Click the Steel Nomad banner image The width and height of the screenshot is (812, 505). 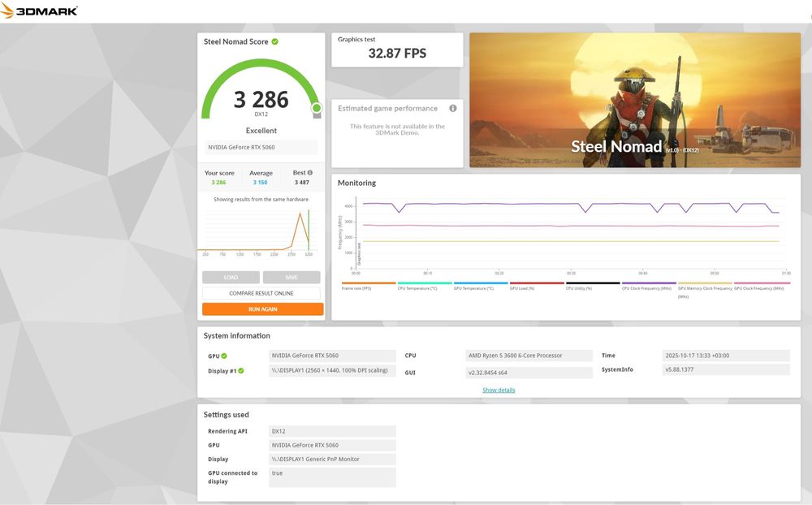pyautogui.click(x=635, y=100)
